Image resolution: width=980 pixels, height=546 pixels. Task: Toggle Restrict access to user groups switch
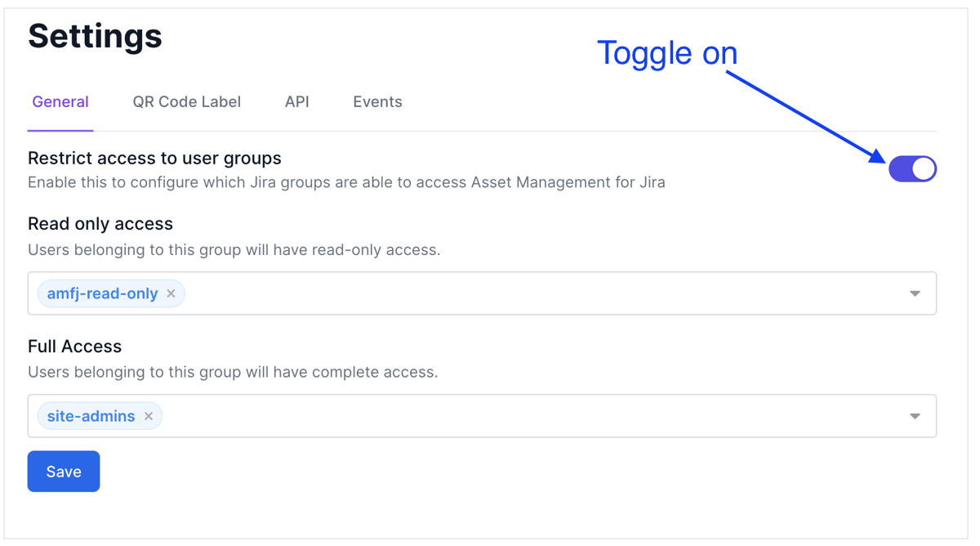[x=912, y=169]
